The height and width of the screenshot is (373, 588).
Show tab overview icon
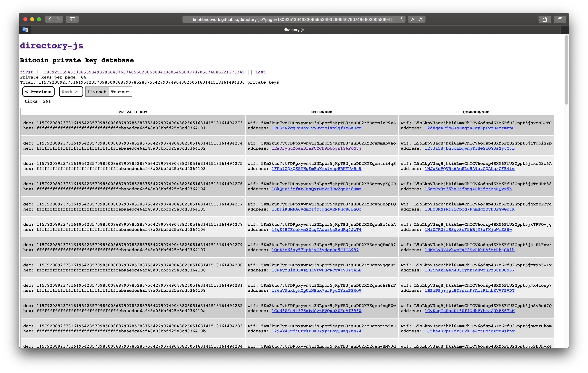point(560,19)
